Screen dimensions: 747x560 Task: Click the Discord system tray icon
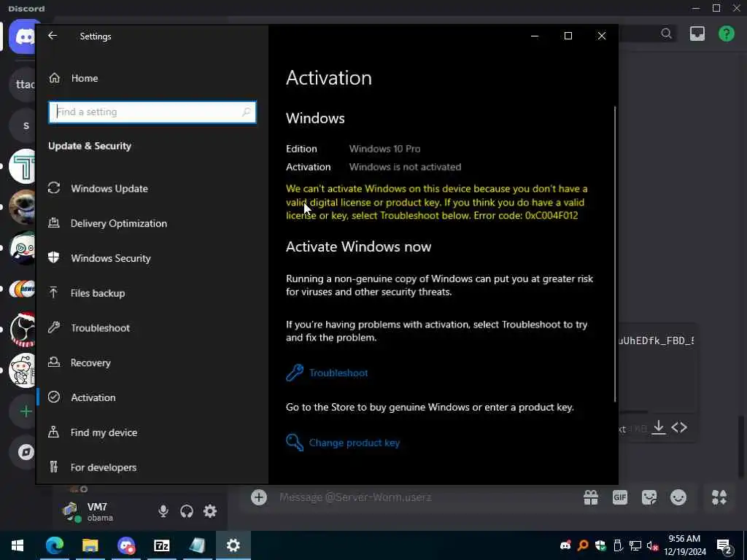(x=565, y=545)
